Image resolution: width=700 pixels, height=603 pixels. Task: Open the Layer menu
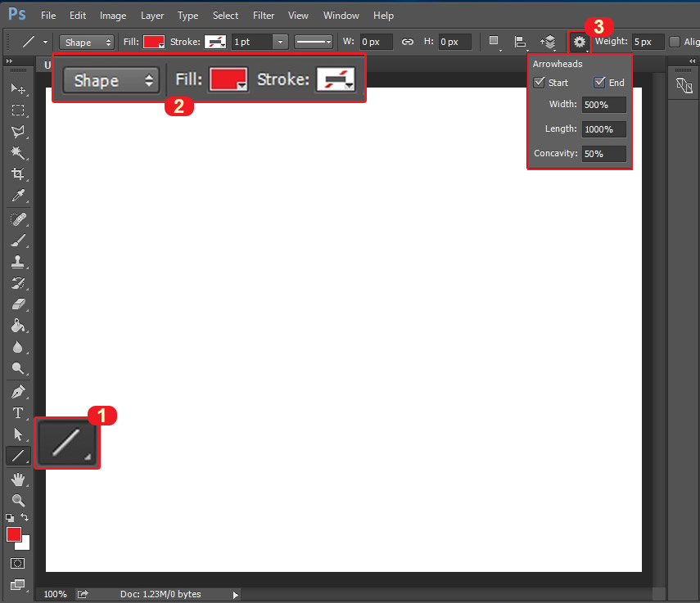click(x=152, y=16)
